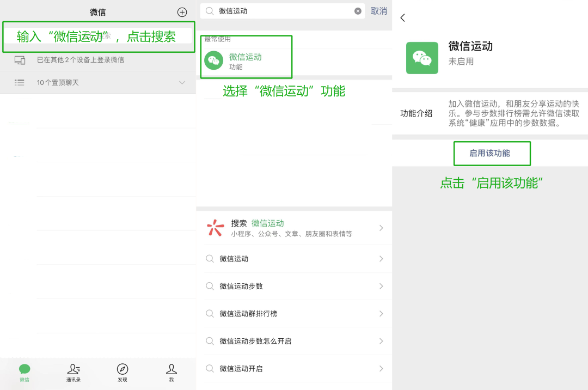The image size is (588, 390).
Task: Click the 未启用 status text
Action: [461, 62]
